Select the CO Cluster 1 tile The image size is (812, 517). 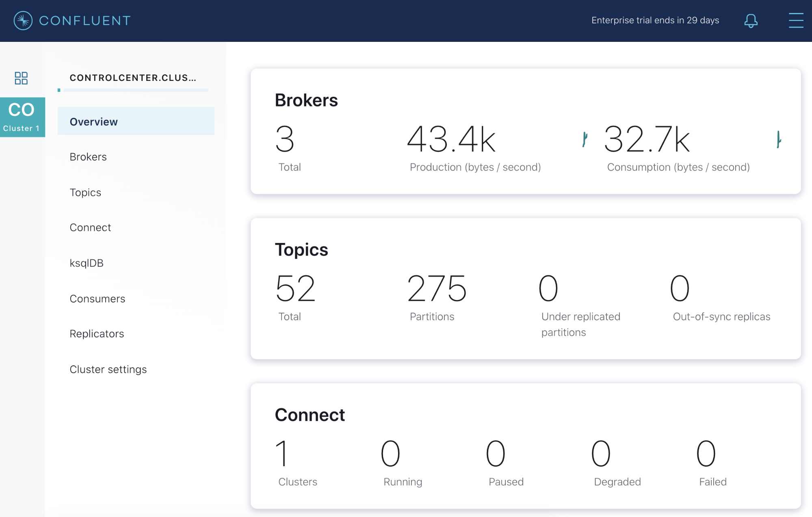pyautogui.click(x=22, y=117)
